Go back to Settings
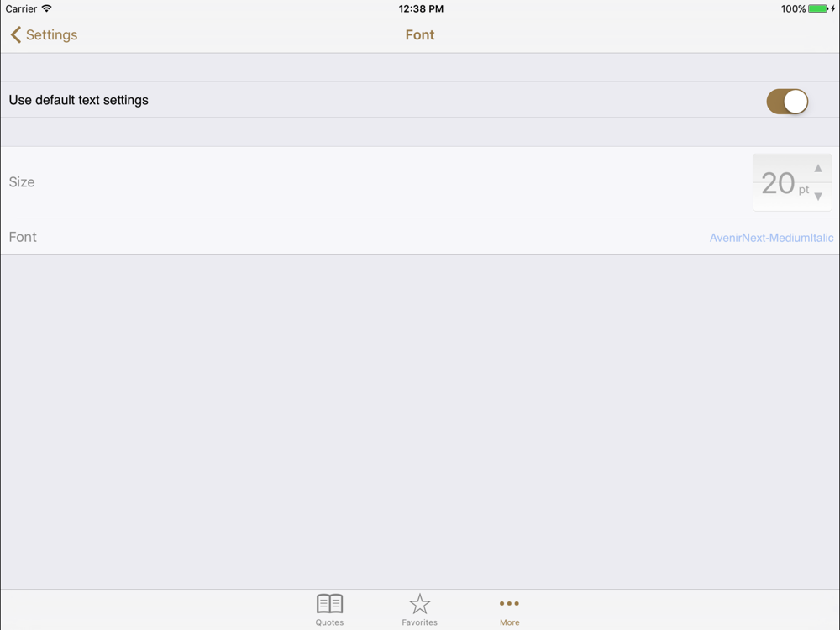 [51, 34]
